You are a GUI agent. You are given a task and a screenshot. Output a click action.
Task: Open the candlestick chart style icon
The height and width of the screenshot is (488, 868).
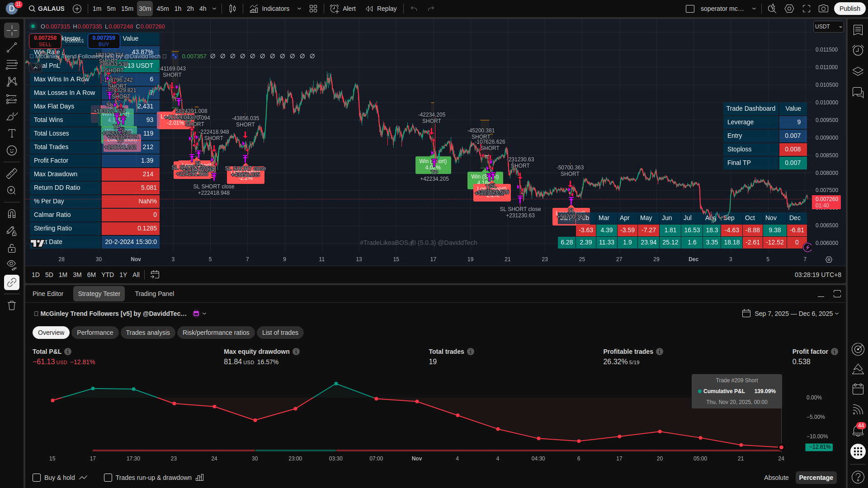[232, 9]
